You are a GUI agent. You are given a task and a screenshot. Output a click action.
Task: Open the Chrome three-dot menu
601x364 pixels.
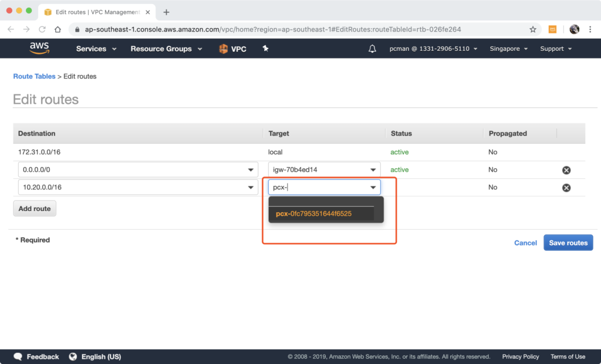[x=590, y=29]
